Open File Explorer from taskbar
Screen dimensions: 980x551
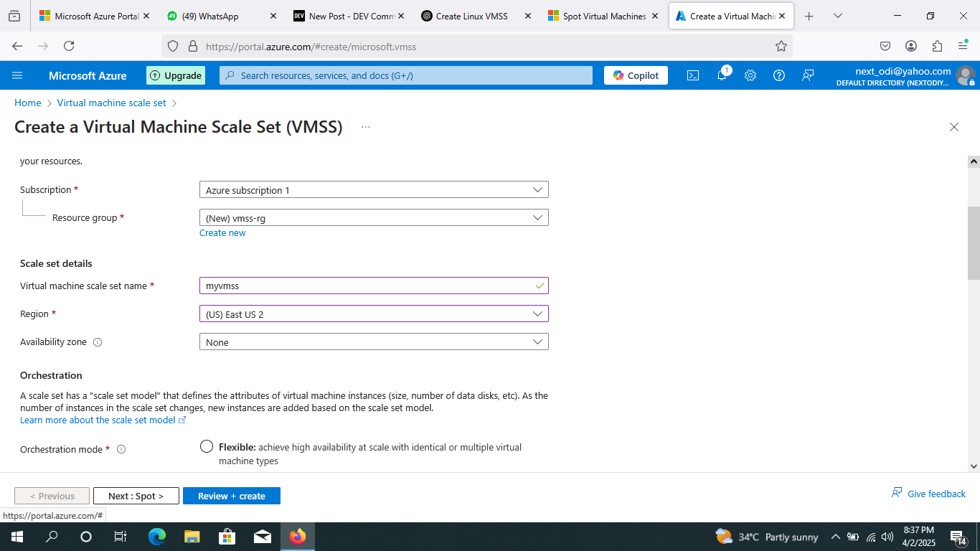click(192, 537)
